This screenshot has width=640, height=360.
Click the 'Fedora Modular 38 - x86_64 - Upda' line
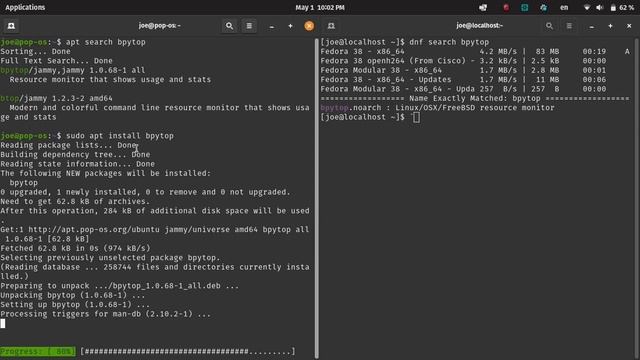click(x=463, y=89)
